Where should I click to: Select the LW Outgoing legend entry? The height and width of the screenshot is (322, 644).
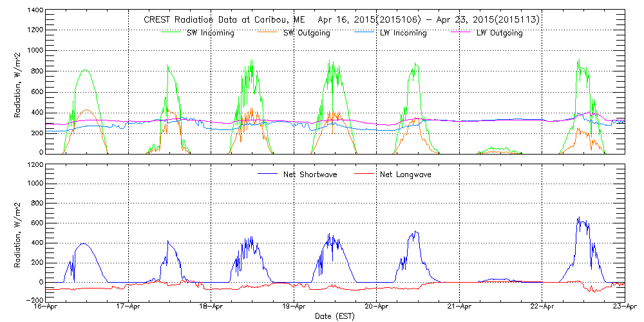point(499,33)
